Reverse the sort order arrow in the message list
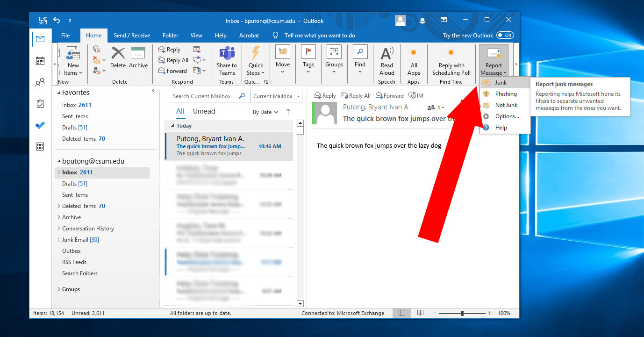Image resolution: width=644 pixels, height=337 pixels. click(288, 112)
